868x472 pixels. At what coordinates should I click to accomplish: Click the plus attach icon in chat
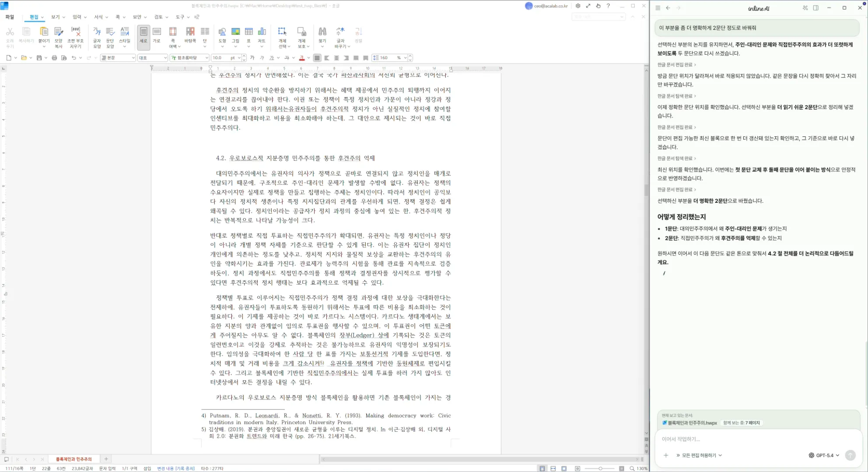665,455
